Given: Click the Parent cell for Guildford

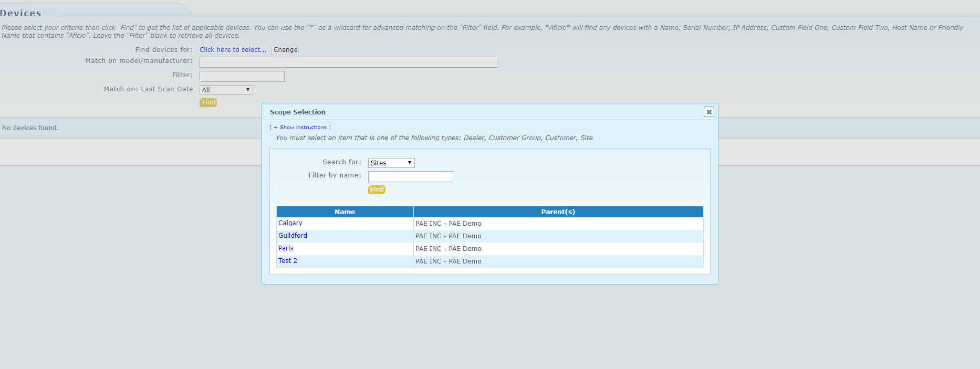Looking at the screenshot, I should coord(558,236).
